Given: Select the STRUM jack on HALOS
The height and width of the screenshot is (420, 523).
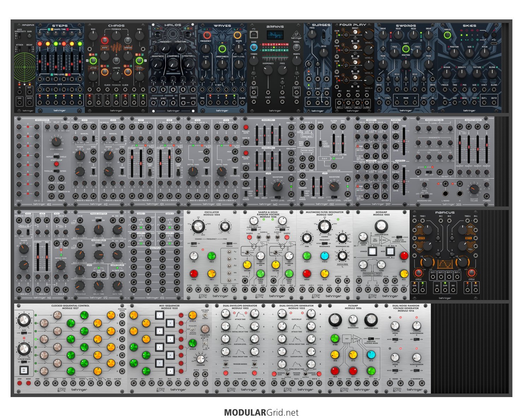Looking at the screenshot, I should tap(154, 103).
